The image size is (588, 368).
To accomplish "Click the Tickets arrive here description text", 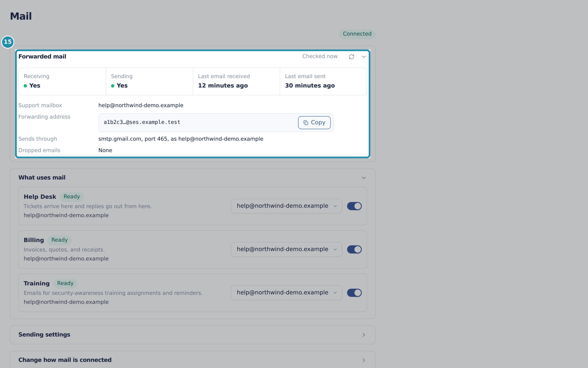I will (x=88, y=206).
